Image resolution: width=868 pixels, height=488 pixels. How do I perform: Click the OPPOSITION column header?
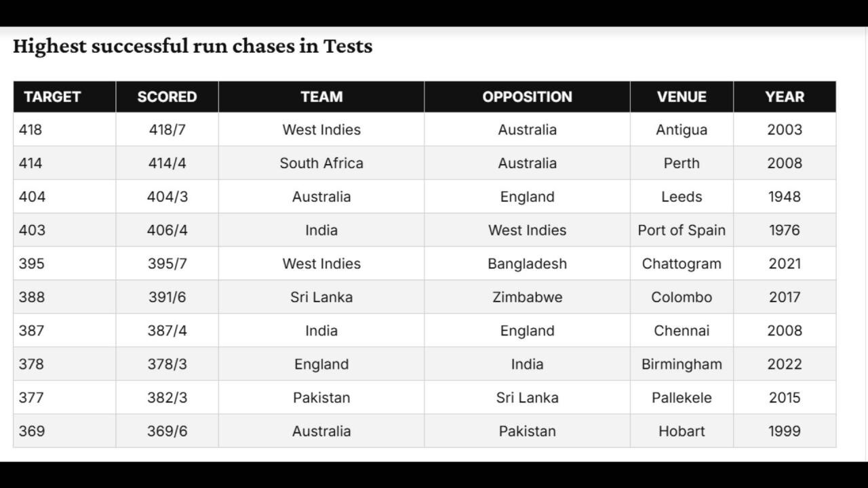[x=527, y=97]
